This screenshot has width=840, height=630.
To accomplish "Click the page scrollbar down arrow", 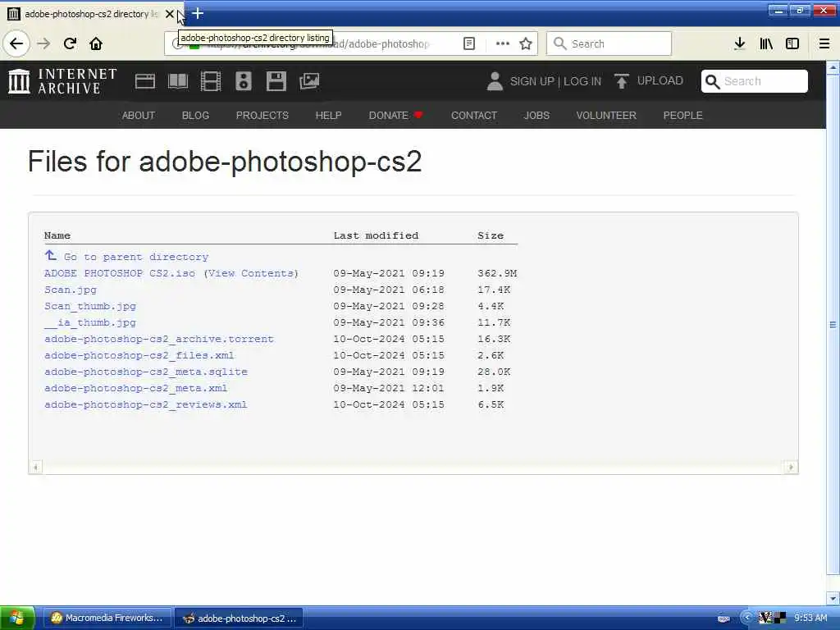I will (833, 598).
